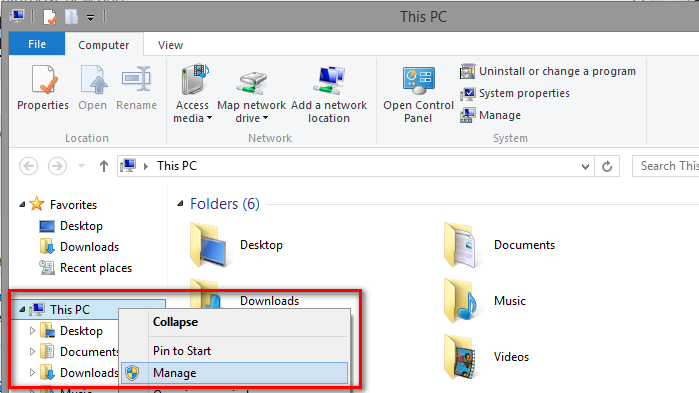Expand the Desktop node under This PC
Screen dimensions: 699x393
[32, 331]
